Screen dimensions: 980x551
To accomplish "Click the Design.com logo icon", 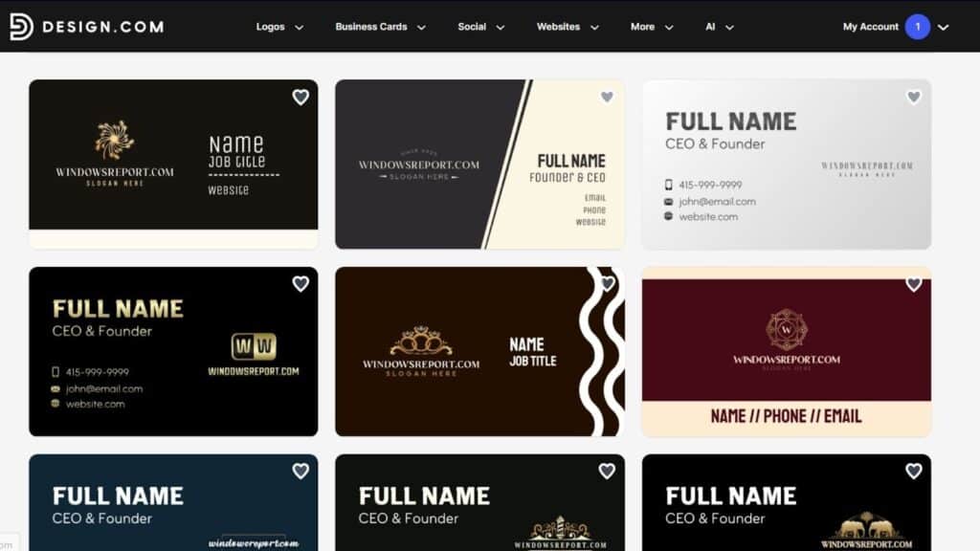I will point(22,26).
